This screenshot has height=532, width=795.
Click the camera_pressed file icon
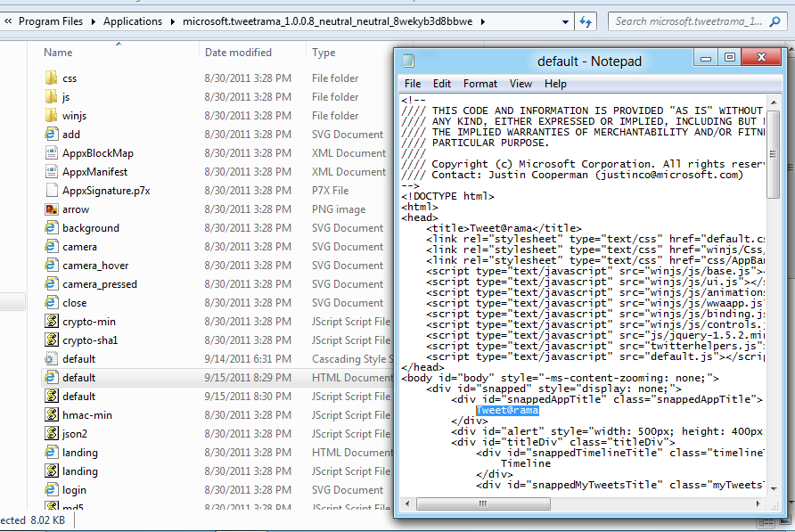point(51,284)
